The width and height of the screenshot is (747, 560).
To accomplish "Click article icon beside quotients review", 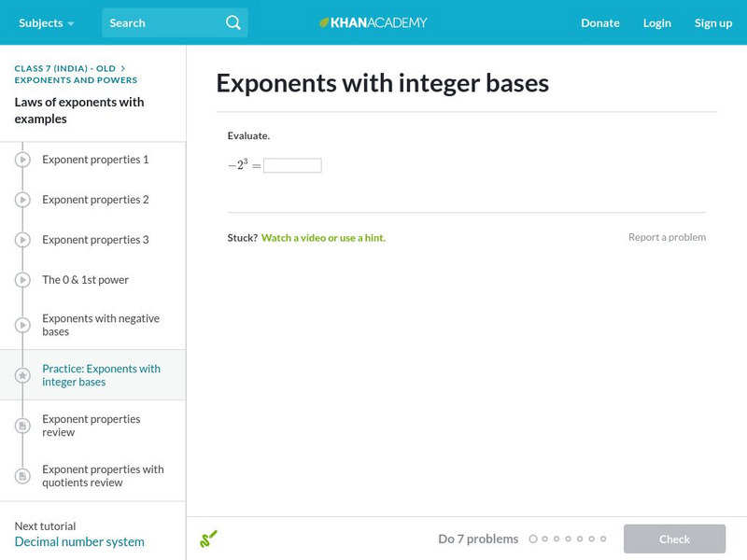I will [22, 476].
